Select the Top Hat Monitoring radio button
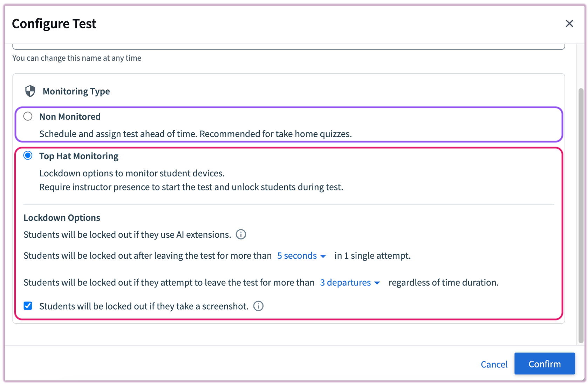This screenshot has width=588, height=385. click(x=28, y=156)
